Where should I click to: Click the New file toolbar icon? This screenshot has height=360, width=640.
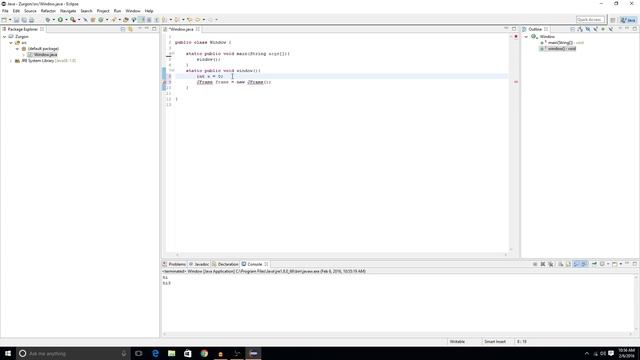(x=4, y=20)
